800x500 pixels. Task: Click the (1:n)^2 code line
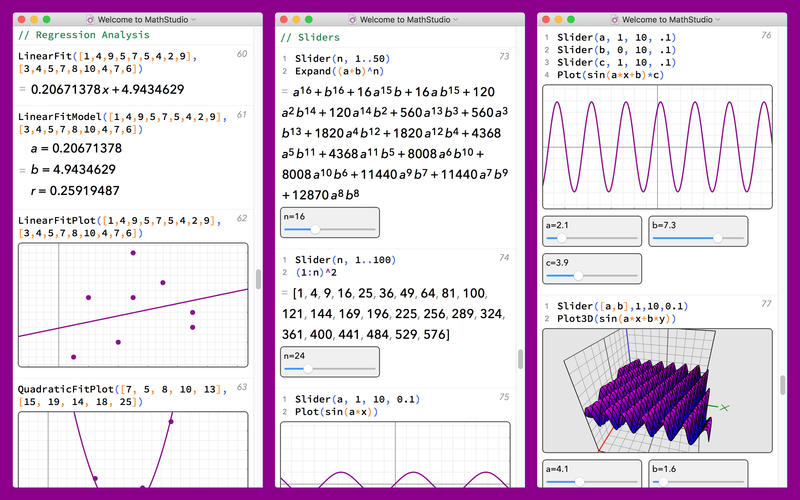click(x=316, y=272)
